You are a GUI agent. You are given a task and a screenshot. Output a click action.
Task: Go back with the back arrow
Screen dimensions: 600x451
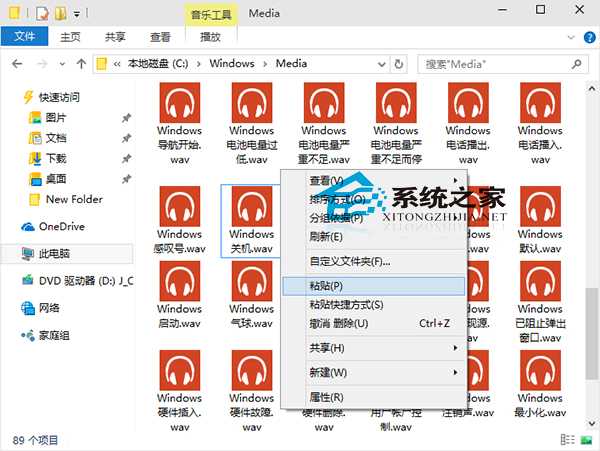(17, 64)
